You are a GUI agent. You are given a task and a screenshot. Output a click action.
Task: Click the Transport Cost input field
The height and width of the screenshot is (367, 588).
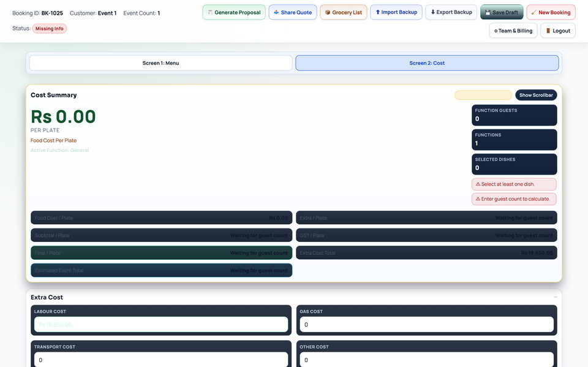tap(160, 360)
